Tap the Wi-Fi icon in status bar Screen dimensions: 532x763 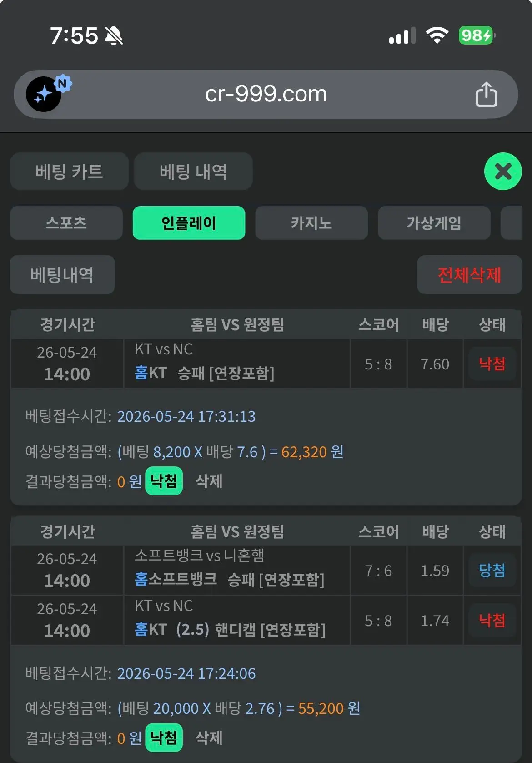(437, 35)
